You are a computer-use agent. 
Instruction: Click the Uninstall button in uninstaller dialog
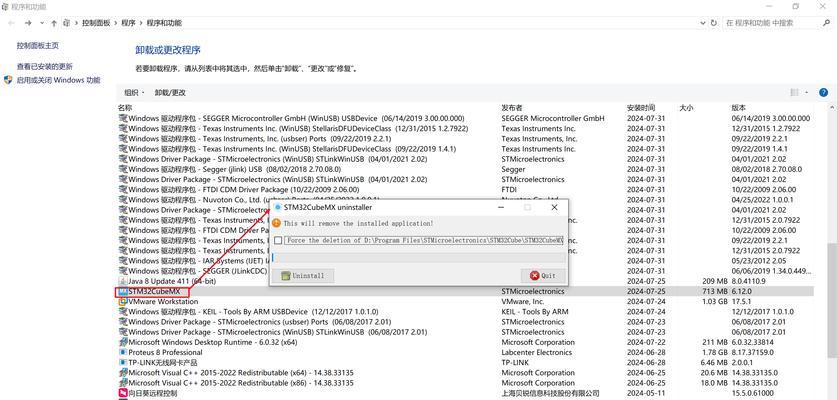pyautogui.click(x=303, y=276)
